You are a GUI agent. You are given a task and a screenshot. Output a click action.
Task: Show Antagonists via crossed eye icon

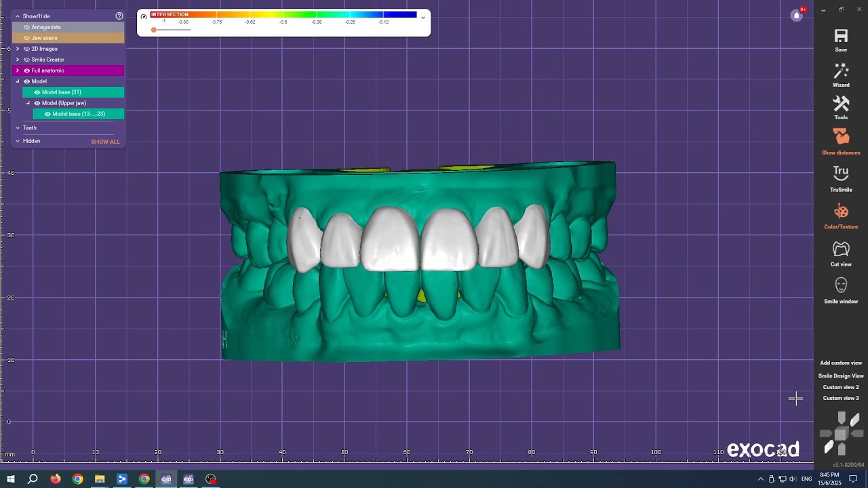(x=27, y=27)
